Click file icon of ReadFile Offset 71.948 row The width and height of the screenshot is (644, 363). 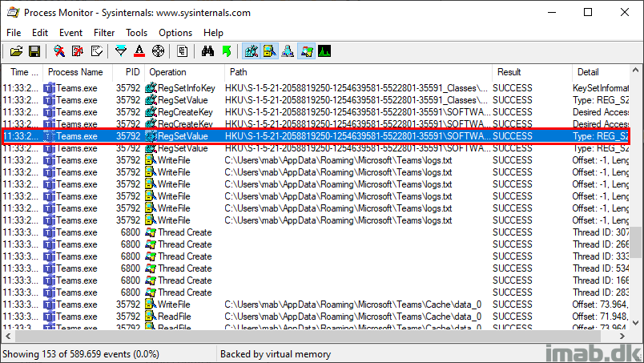tap(151, 317)
